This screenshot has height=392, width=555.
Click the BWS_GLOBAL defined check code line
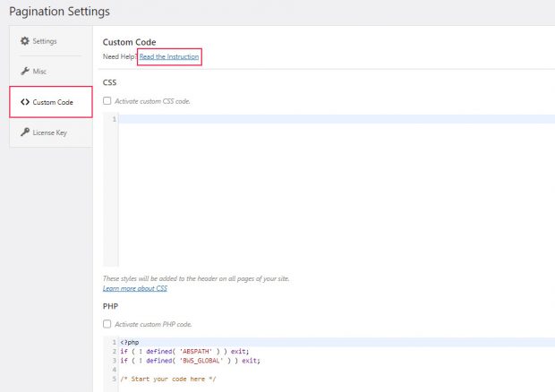coord(190,361)
